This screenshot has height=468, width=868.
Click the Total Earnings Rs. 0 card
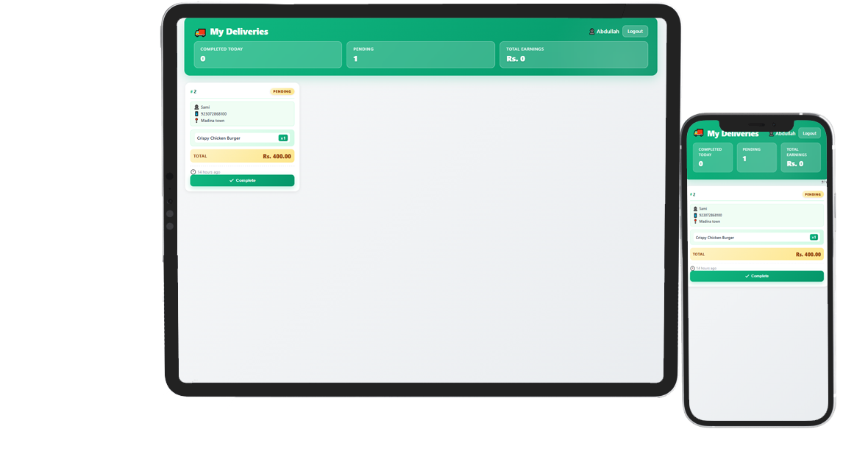574,54
